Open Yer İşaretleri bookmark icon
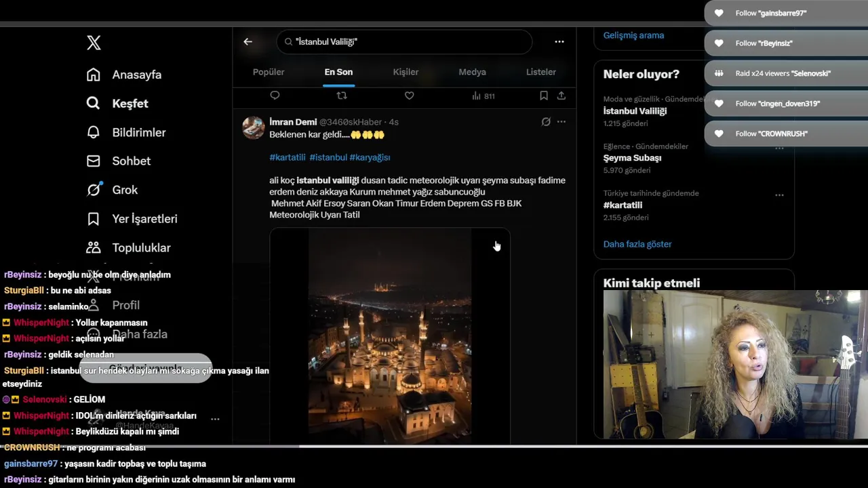Image resolution: width=868 pixels, height=488 pixels. click(94, 219)
